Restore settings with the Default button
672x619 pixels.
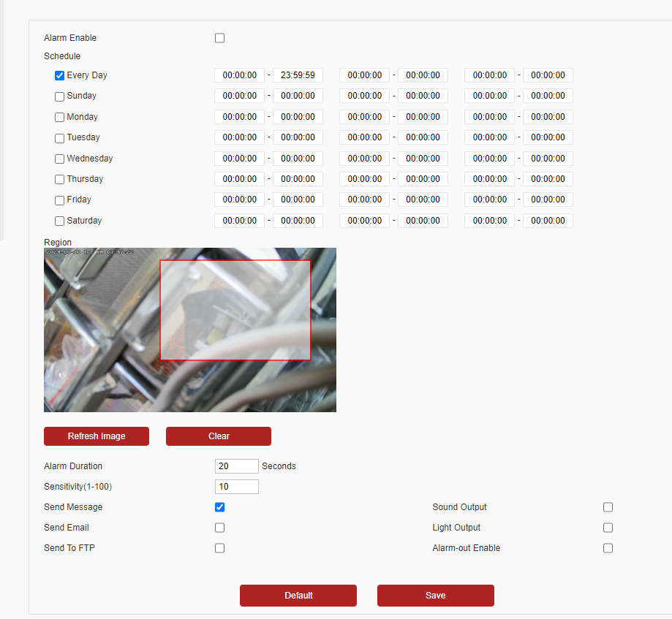[298, 596]
